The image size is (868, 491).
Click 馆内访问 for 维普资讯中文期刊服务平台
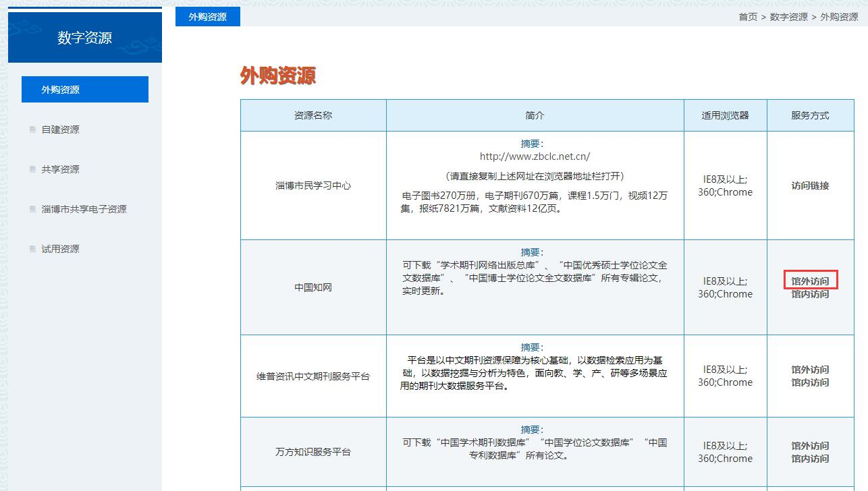(810, 382)
